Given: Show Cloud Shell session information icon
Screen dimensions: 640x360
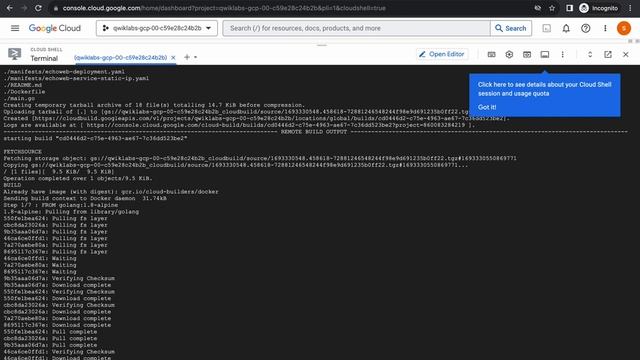Looking at the screenshot, I should point(545,54).
